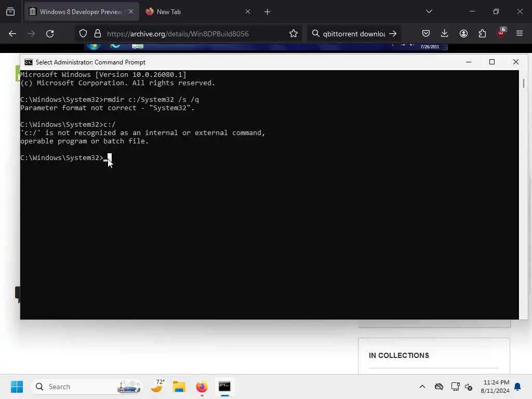Click the IN COLLECTIONS heading
The width and height of the screenshot is (532, 399).
pos(398,355)
